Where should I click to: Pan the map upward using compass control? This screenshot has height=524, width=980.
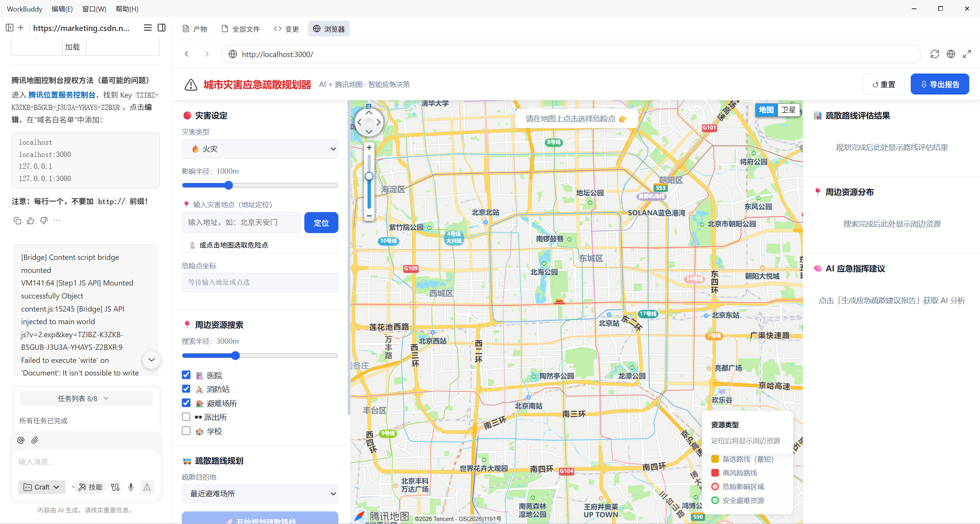[x=369, y=113]
